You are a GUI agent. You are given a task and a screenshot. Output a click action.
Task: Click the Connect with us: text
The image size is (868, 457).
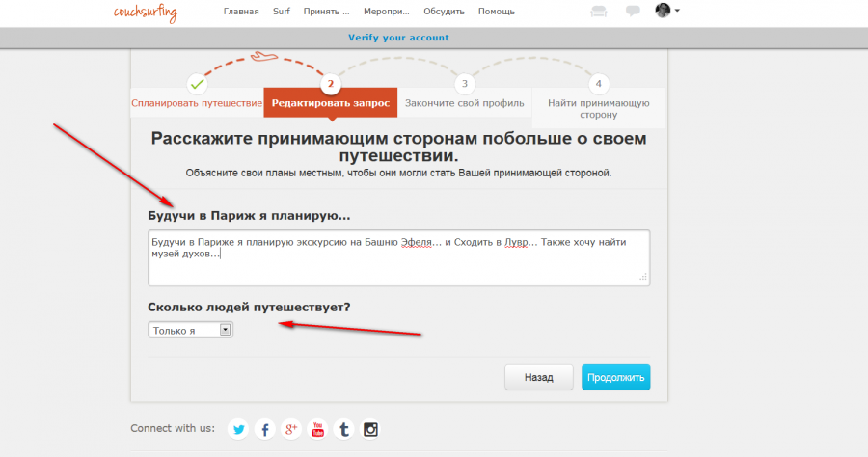173,428
